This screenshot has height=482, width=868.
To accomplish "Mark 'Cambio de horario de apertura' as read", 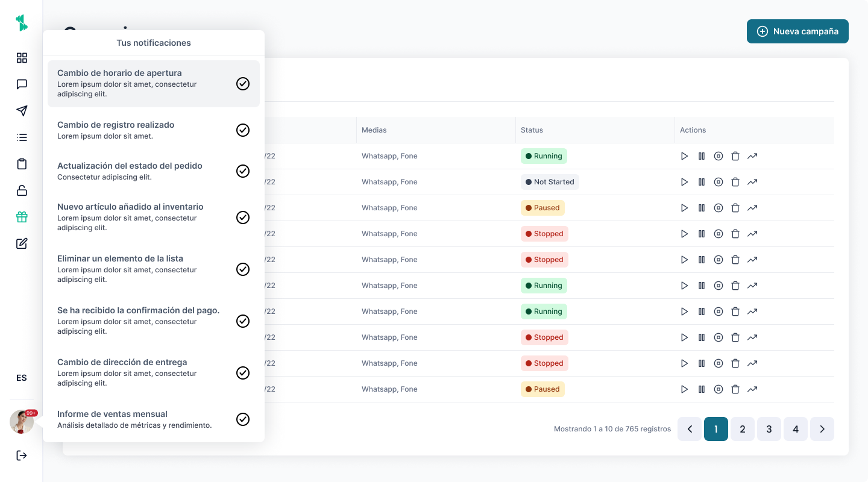I will click(x=243, y=84).
